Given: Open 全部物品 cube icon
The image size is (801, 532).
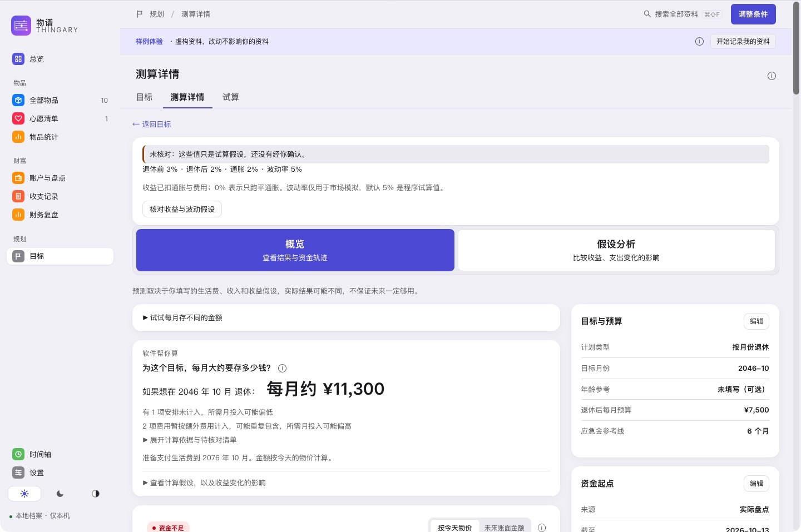Looking at the screenshot, I should click(x=18, y=100).
